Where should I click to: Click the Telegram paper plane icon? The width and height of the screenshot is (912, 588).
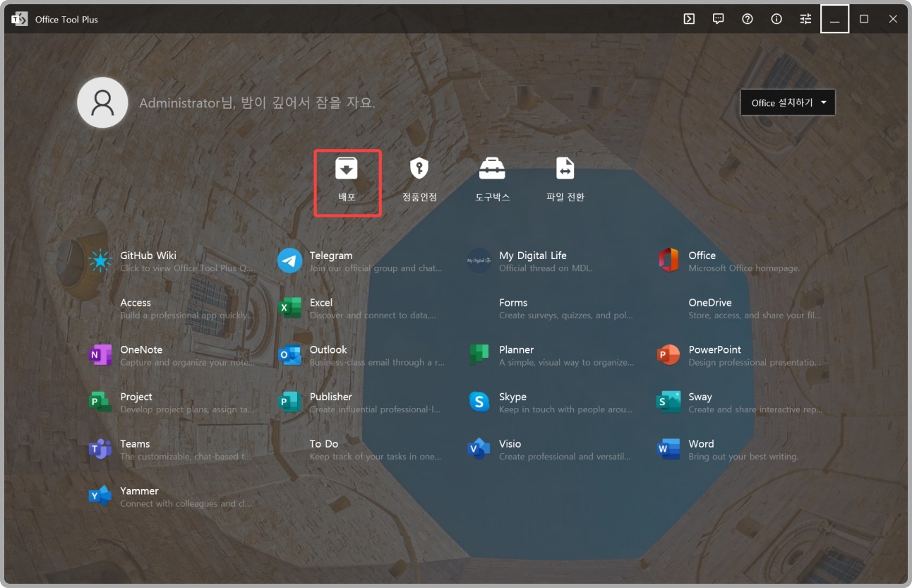(x=289, y=261)
